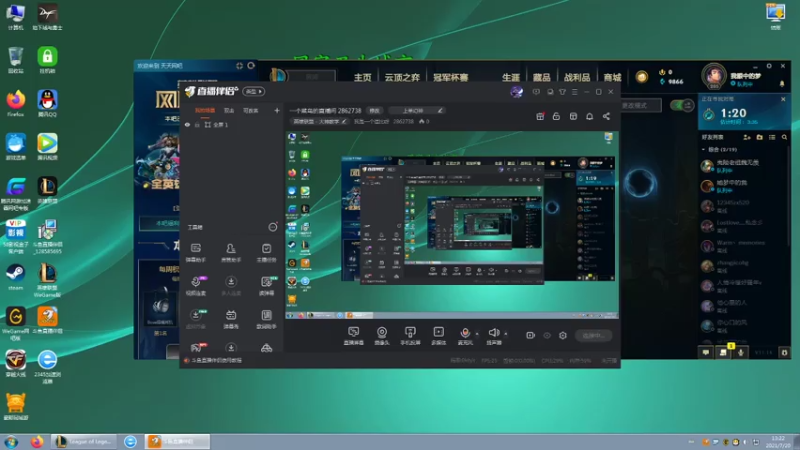
Task: Open the phone screen cast source icon
Action: [x=410, y=336]
